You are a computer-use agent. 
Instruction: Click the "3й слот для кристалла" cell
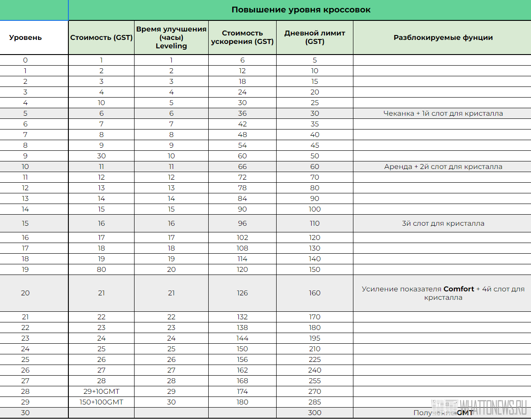pyautogui.click(x=443, y=223)
